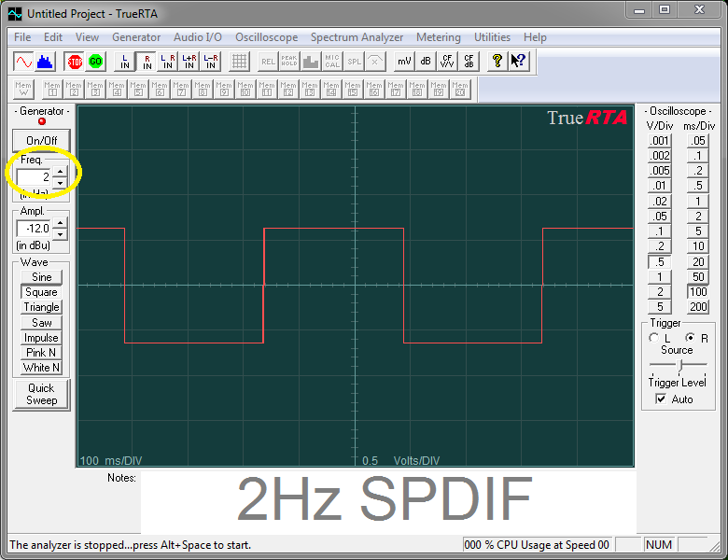Click the PEAK HOLD toolbar icon

click(289, 62)
